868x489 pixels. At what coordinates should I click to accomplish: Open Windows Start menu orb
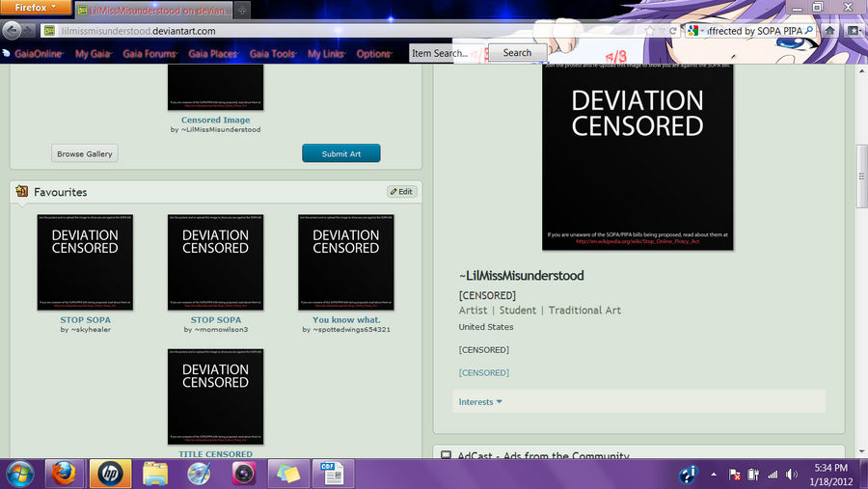pyautogui.click(x=20, y=474)
